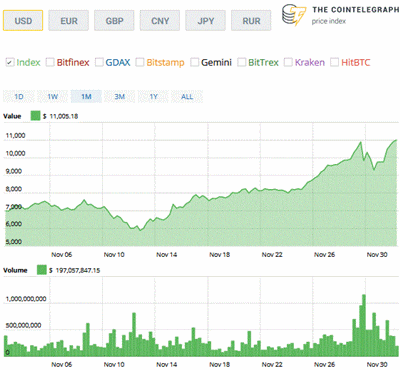Viewport: 400px width, 370px height.
Task: Enable the BitTrex checkbox
Action: (x=242, y=62)
